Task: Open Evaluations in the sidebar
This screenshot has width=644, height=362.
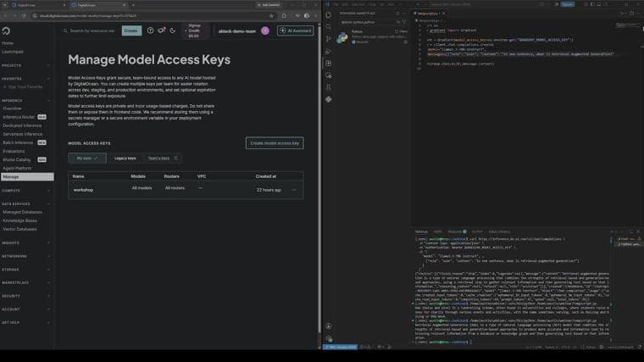Action: click(14, 151)
